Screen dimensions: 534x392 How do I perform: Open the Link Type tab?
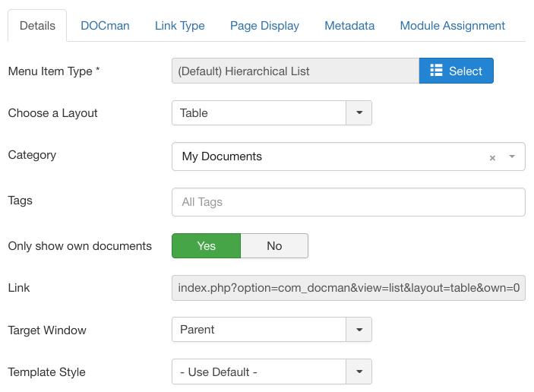[x=180, y=26]
